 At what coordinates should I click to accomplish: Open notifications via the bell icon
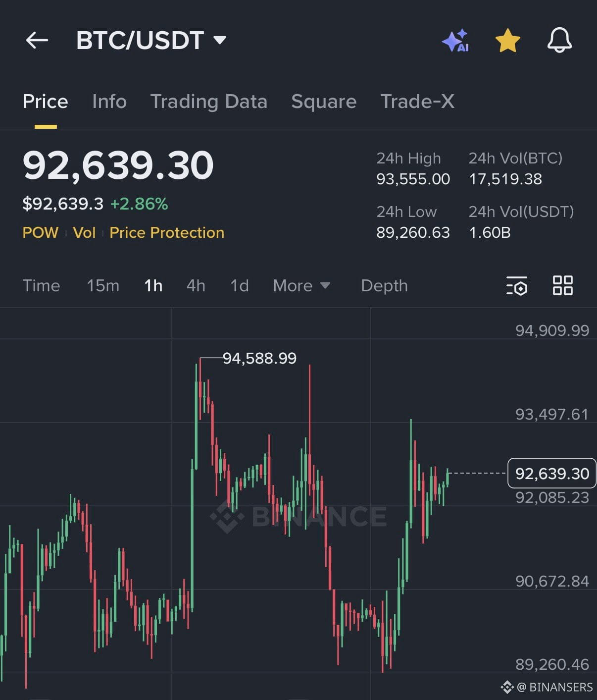(x=560, y=41)
